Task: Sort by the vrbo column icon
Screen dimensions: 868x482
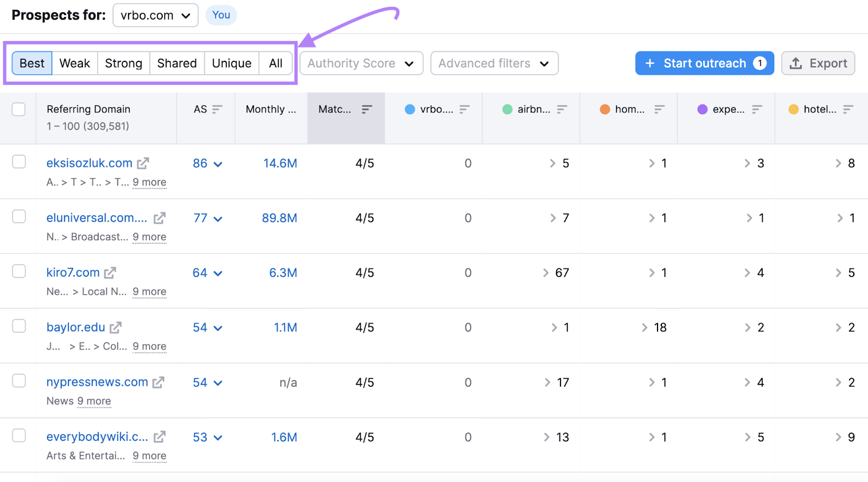Action: [x=464, y=109]
